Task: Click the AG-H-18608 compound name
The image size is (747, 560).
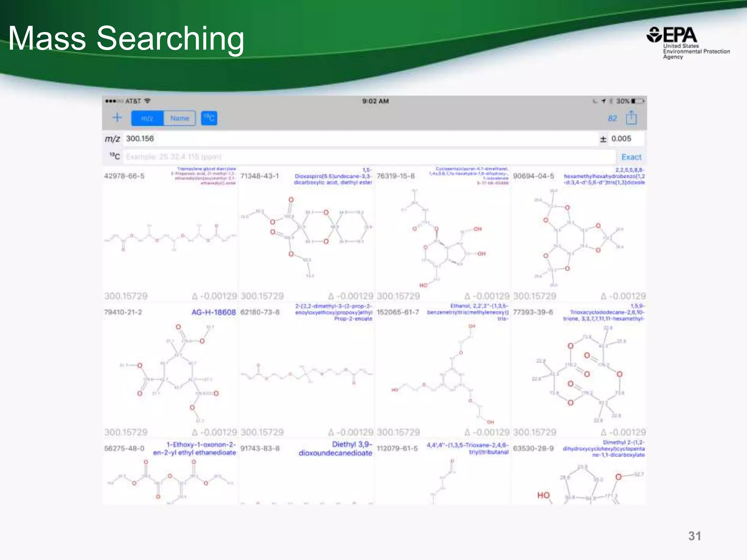Action: coord(214,312)
